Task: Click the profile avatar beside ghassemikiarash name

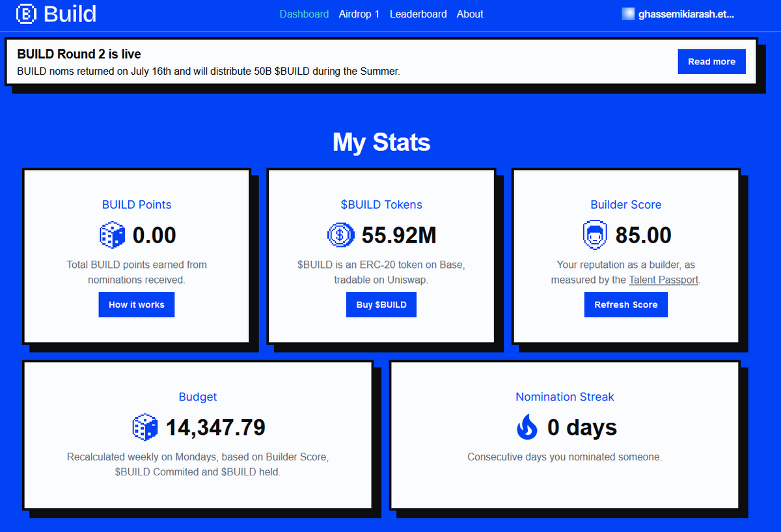Action: pyautogui.click(x=628, y=14)
